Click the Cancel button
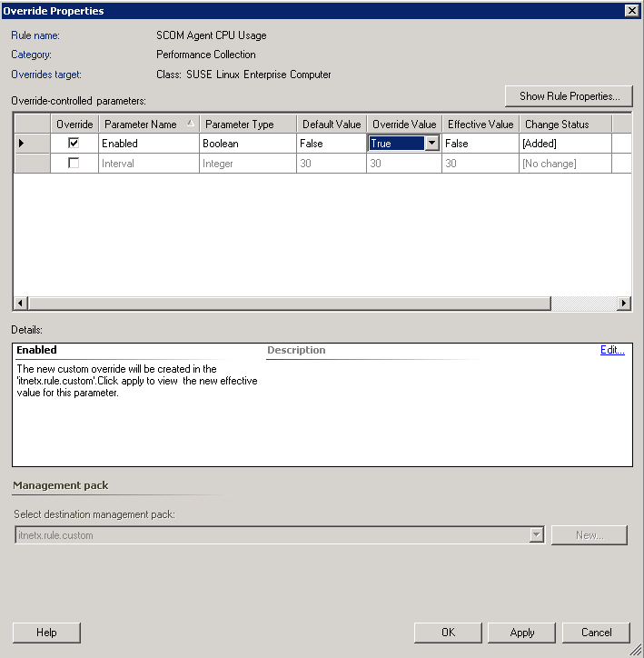The width and height of the screenshot is (644, 658). pos(596,633)
